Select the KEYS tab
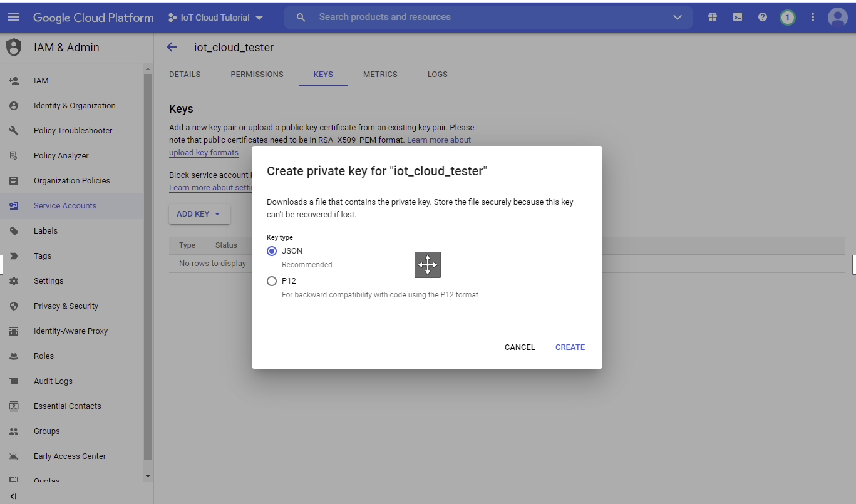The width and height of the screenshot is (856, 504). [323, 74]
